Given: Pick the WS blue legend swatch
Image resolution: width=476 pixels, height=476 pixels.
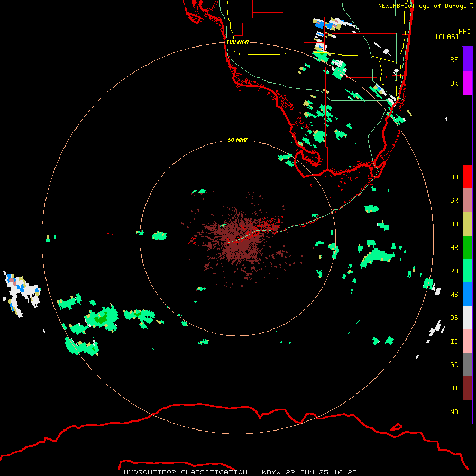Looking at the screenshot, I should (467, 294).
